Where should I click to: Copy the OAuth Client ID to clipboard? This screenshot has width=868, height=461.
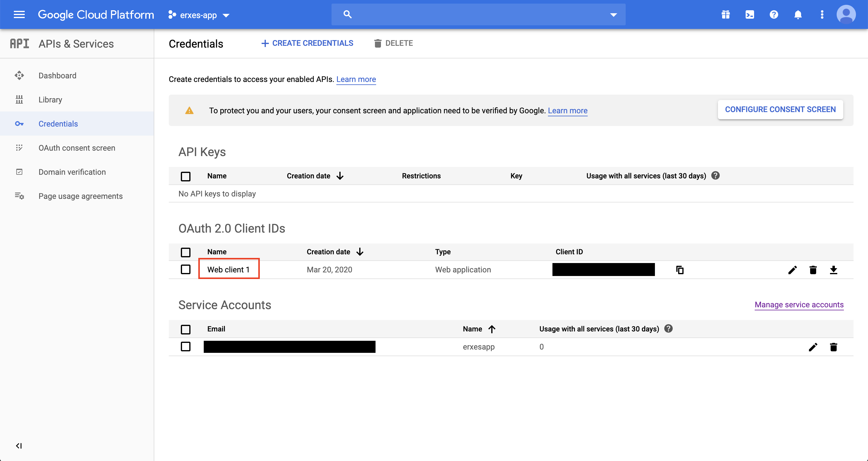(680, 270)
